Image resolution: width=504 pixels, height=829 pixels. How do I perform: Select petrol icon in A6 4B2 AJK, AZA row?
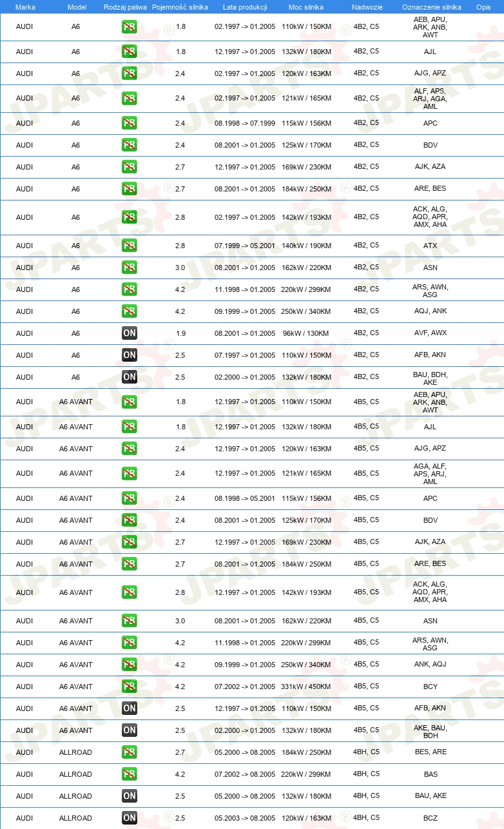tap(130, 167)
